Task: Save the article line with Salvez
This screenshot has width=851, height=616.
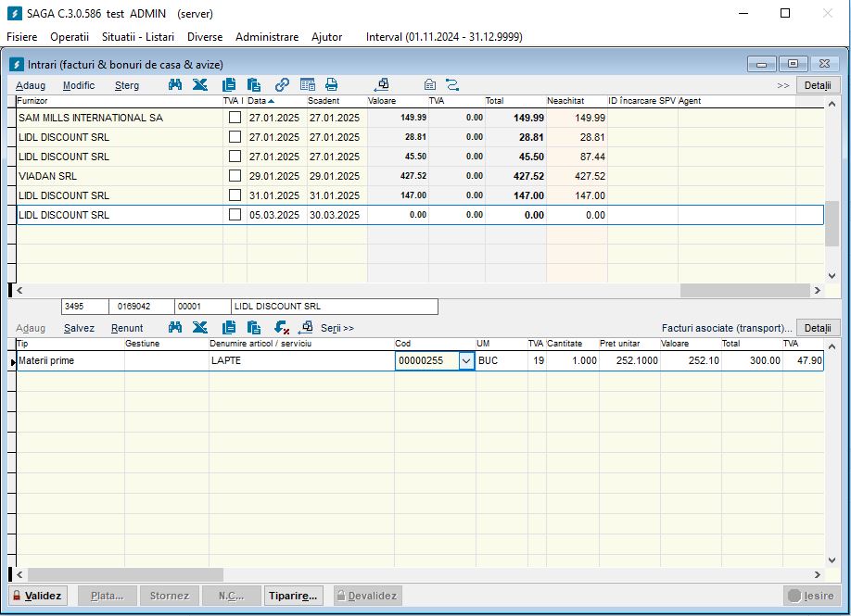Action: click(x=79, y=328)
